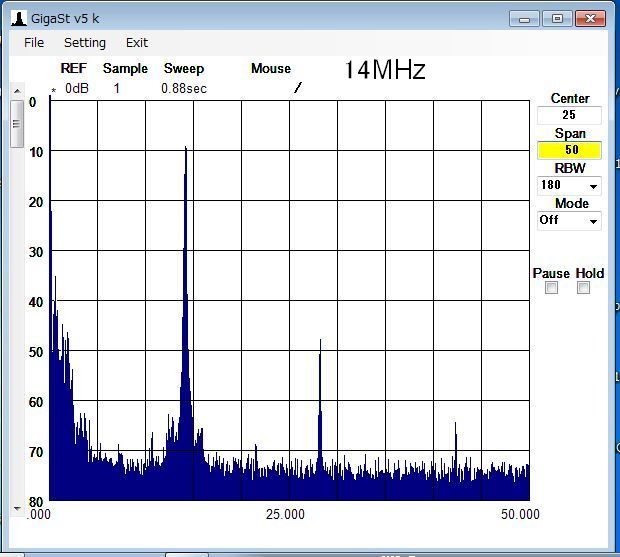Screen dimensions: 620x557
Task: Click the Sweep label
Action: point(184,68)
